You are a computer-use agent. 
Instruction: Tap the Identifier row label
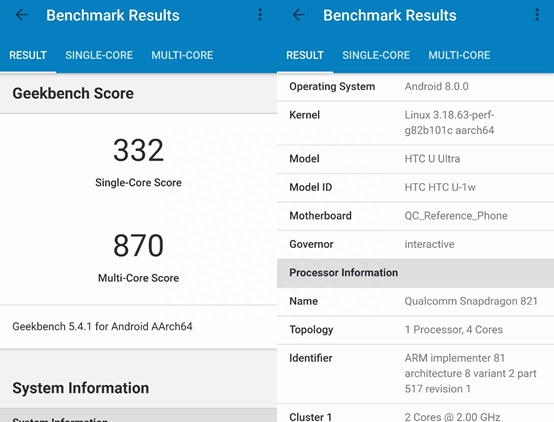(311, 358)
